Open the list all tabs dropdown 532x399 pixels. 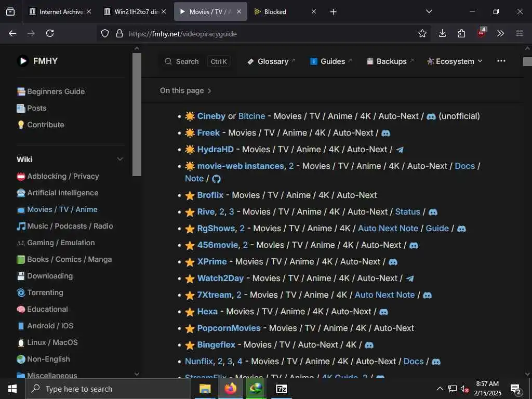pyautogui.click(x=429, y=11)
